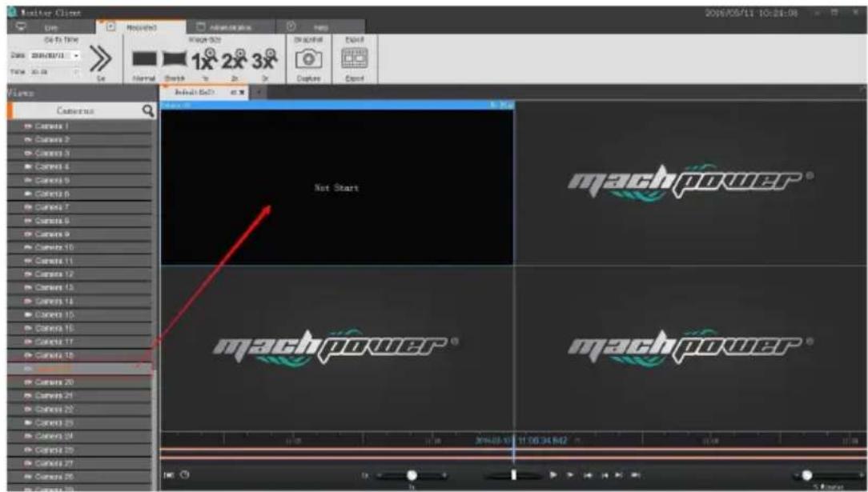Close the Default (2x2) view tab
868x492 pixels.
243,92
